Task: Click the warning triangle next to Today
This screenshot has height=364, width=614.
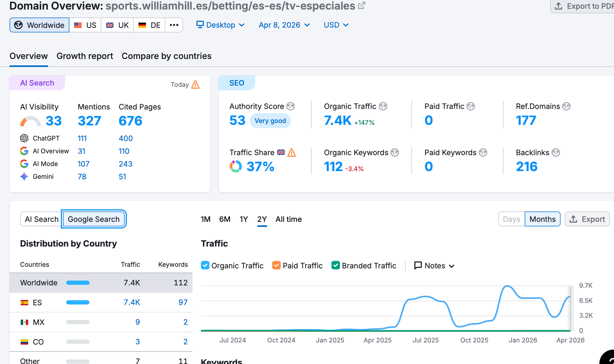Action: pyautogui.click(x=195, y=84)
